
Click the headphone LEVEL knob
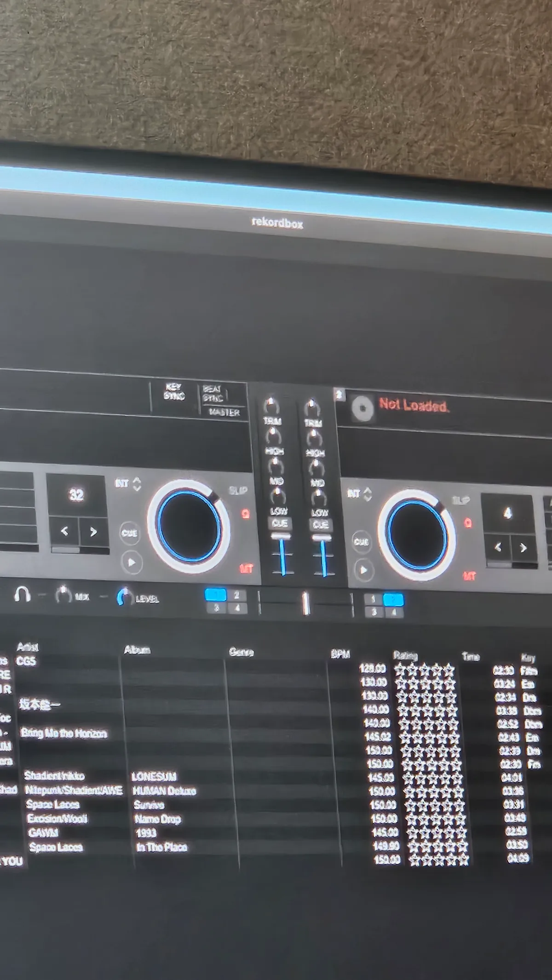pyautogui.click(x=124, y=597)
